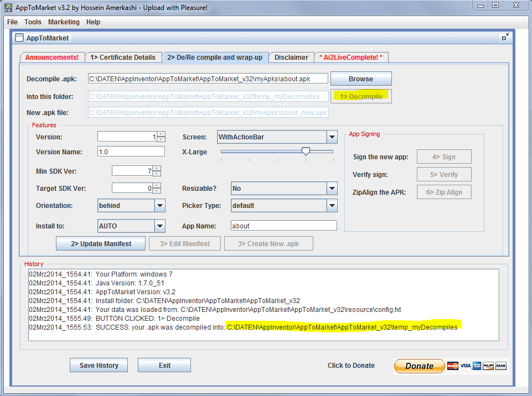This screenshot has width=532, height=396.
Task: Click the orange Donate PayPal button
Action: pyautogui.click(x=419, y=366)
